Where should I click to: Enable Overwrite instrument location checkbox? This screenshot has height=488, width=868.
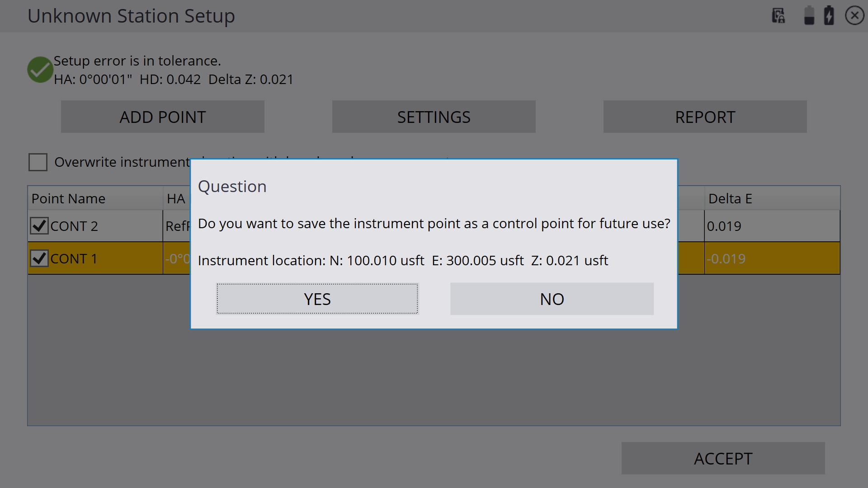pyautogui.click(x=38, y=162)
